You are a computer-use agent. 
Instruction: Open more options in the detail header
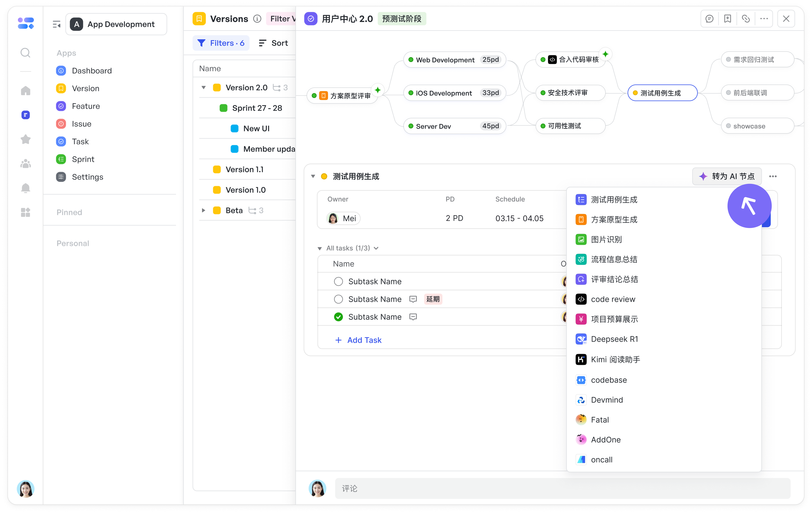coord(764,19)
